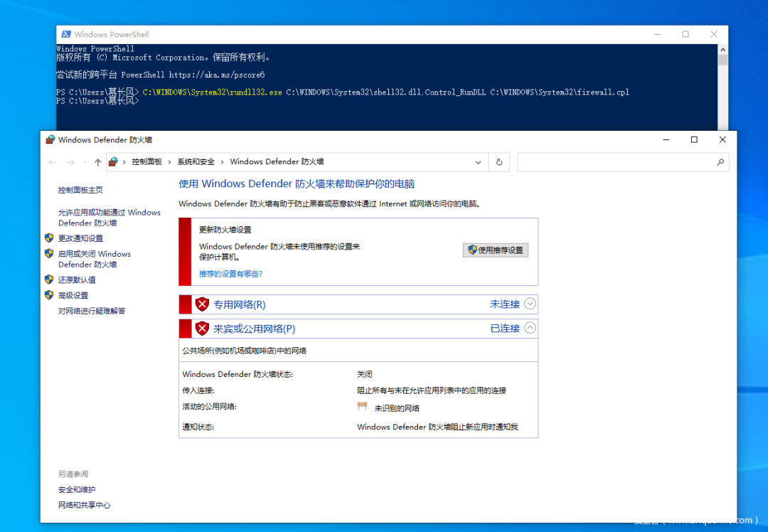Click the shield icon beside 还原默认值

point(49,280)
